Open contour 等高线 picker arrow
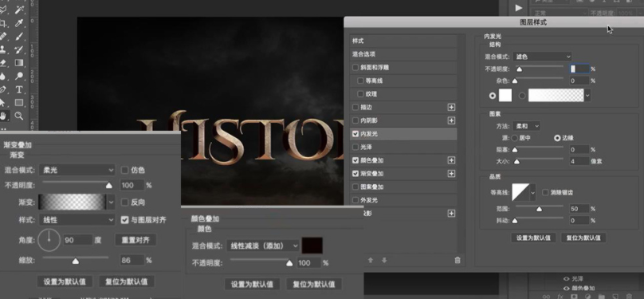 click(x=533, y=192)
